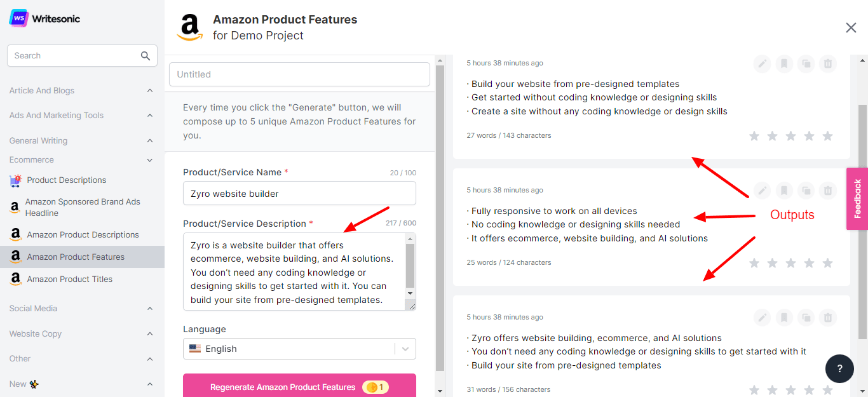868x397 pixels.
Task: Click the search magnifier icon in the sidebar
Action: click(146, 56)
